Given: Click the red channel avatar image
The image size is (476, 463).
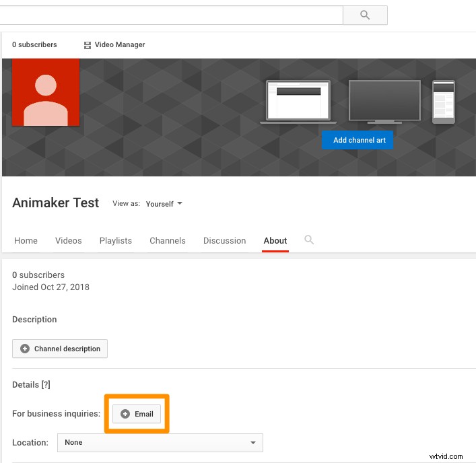Looking at the screenshot, I should click(x=46, y=92).
